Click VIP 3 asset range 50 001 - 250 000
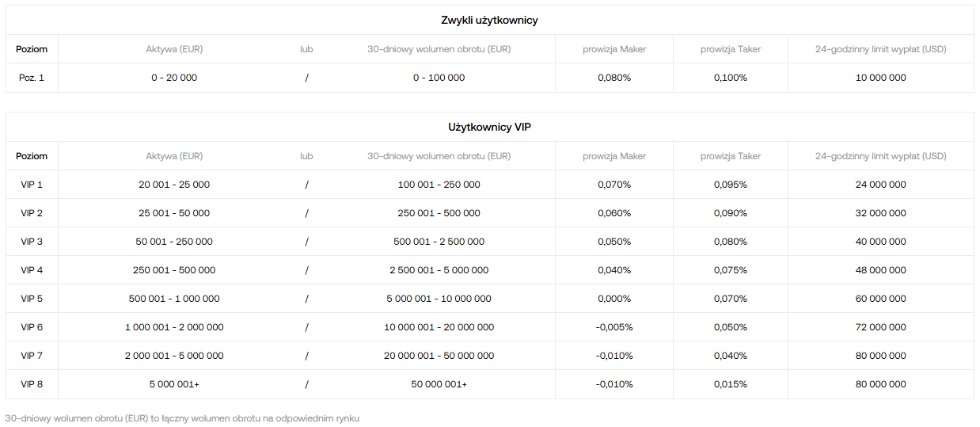Screen dimensions: 980x427 (x=174, y=242)
